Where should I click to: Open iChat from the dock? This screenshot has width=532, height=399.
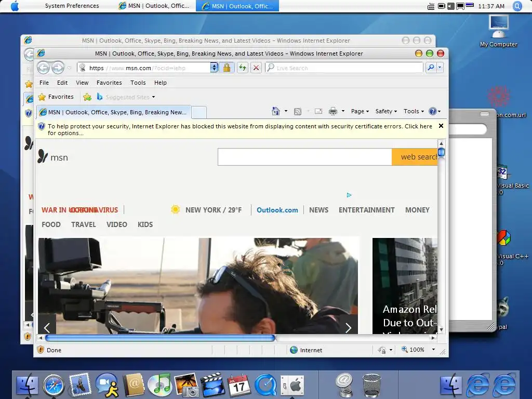[107, 385]
